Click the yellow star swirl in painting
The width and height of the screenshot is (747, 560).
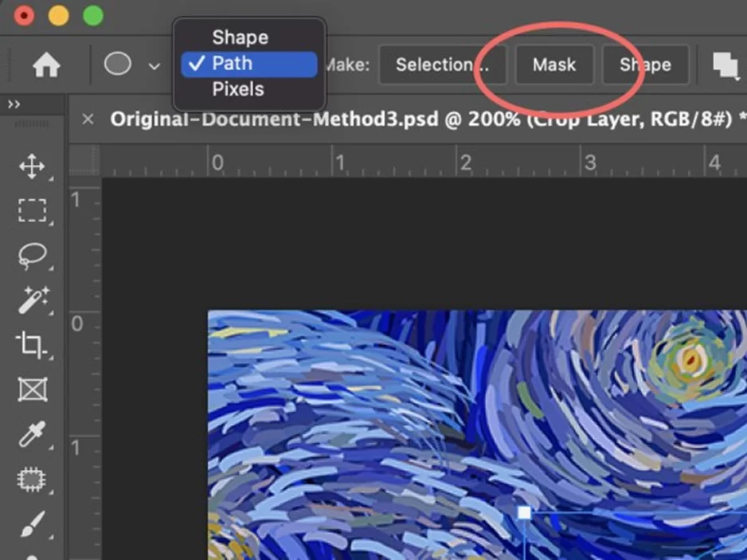691,359
